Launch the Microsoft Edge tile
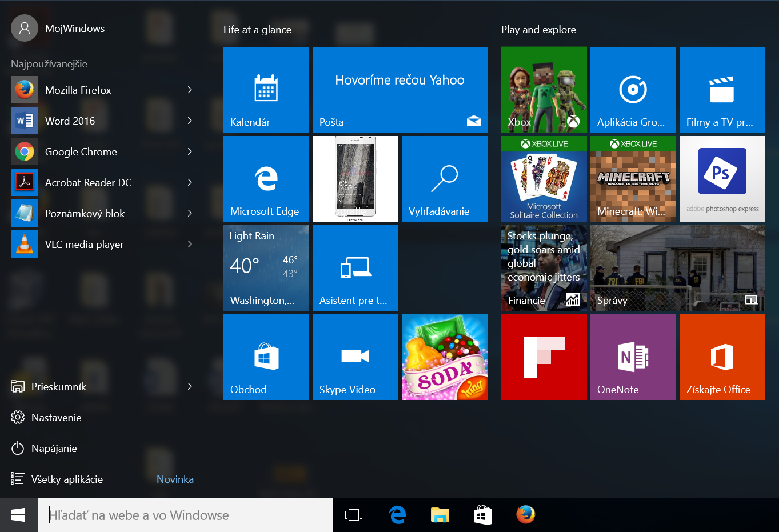Viewport: 779px width, 532px height. 266,179
